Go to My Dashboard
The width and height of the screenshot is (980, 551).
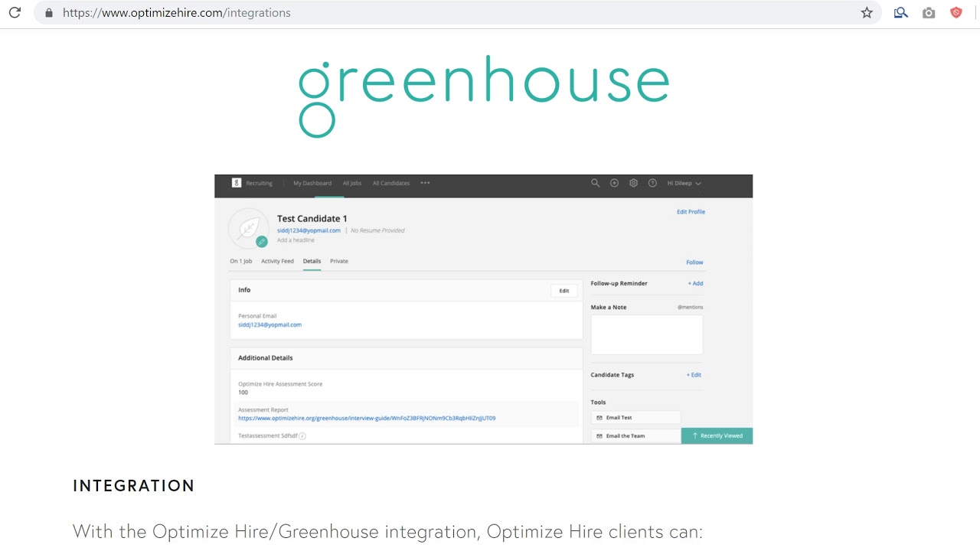(x=312, y=183)
